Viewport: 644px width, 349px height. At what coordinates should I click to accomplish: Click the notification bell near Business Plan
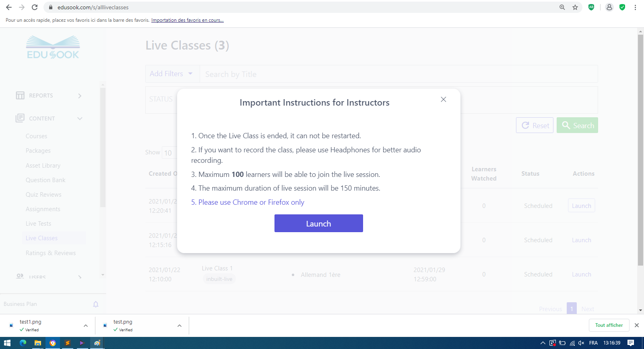point(96,304)
